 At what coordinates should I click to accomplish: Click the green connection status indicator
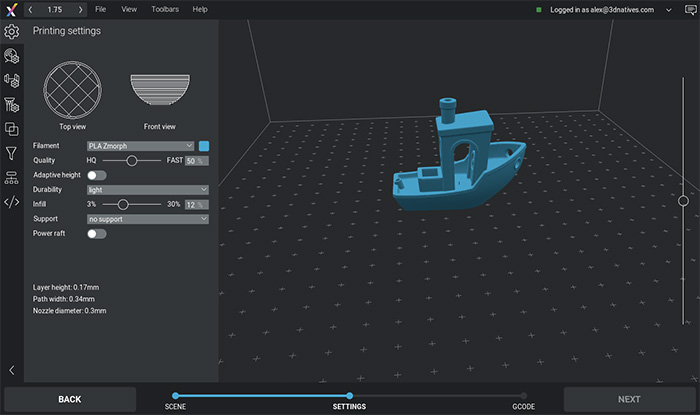(539, 10)
